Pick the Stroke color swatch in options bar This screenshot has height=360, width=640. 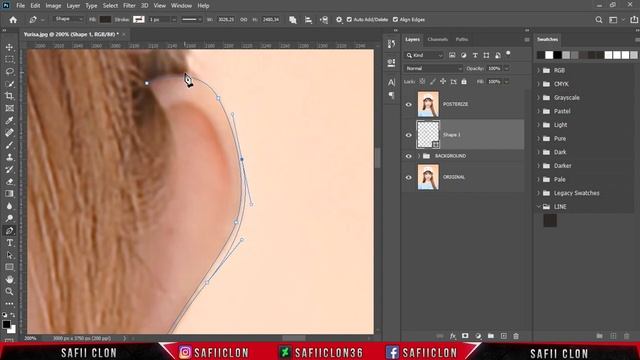(139, 19)
